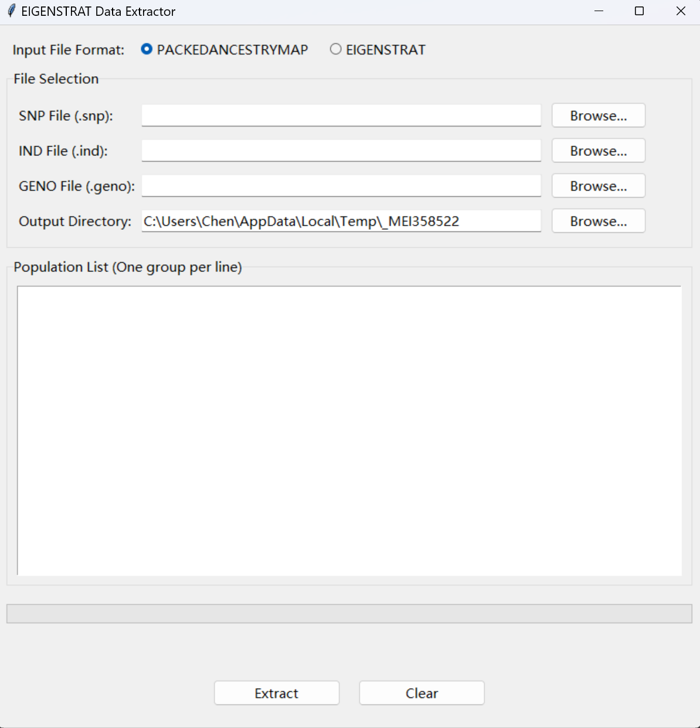Click inside the Population List text area
Image resolution: width=700 pixels, height=728 pixels.
point(349,431)
